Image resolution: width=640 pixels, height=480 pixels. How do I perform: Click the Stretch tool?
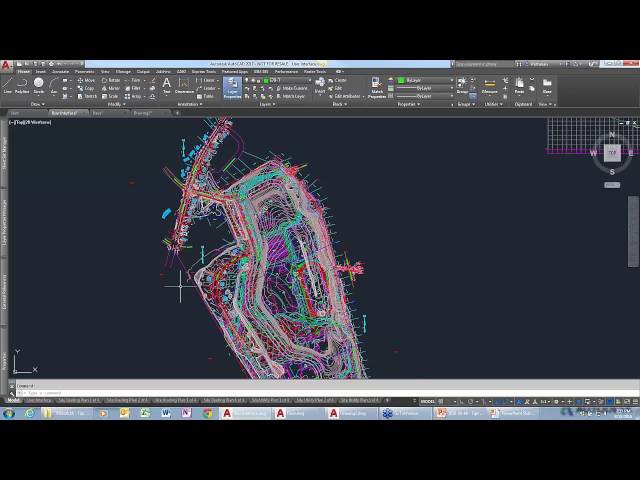point(87,96)
